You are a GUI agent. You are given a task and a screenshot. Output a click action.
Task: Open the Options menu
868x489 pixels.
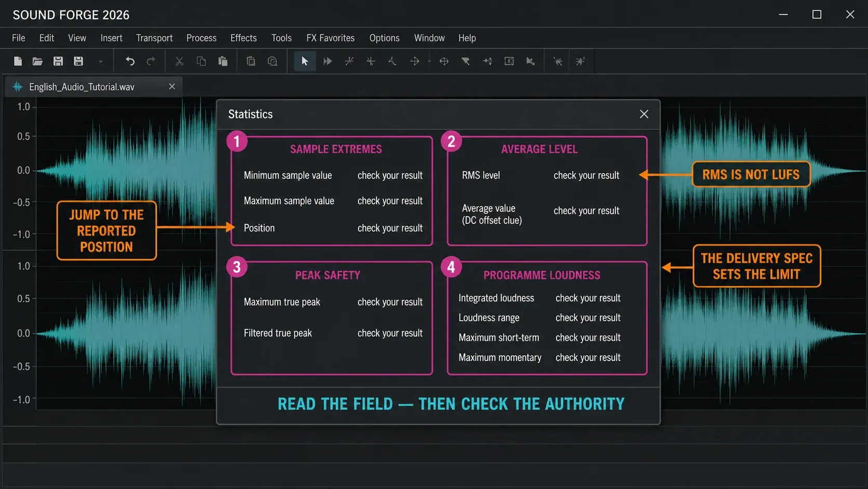click(384, 38)
